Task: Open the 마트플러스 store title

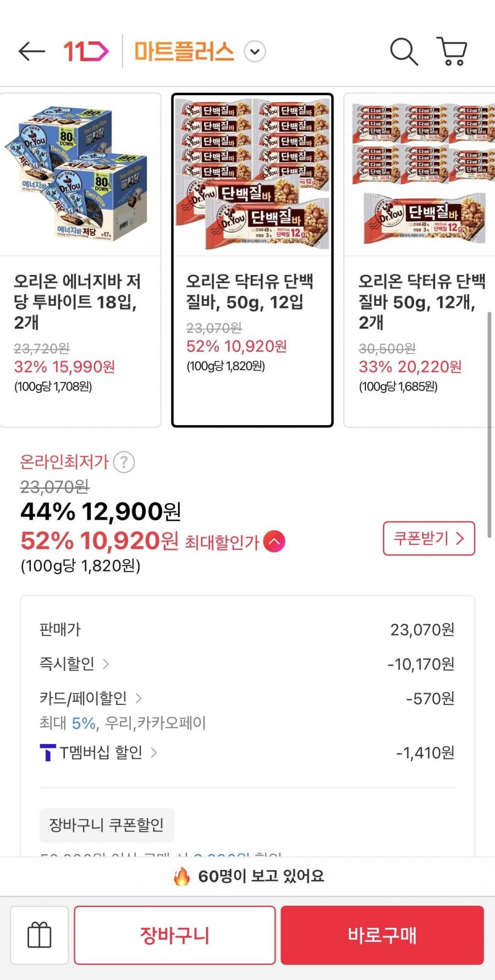Action: pos(184,52)
